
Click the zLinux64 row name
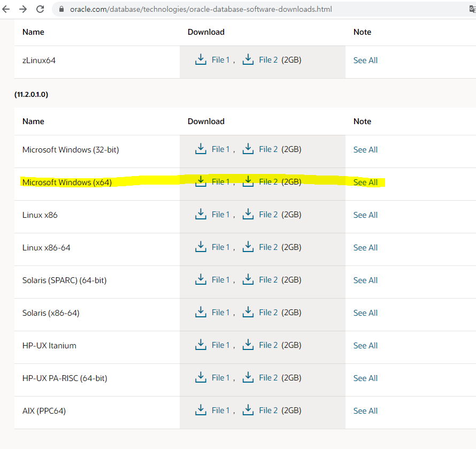39,60
